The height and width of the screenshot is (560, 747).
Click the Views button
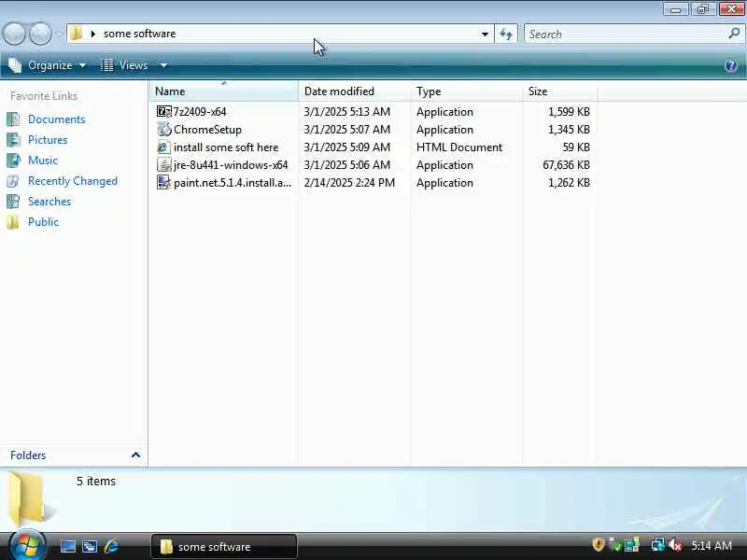point(124,65)
